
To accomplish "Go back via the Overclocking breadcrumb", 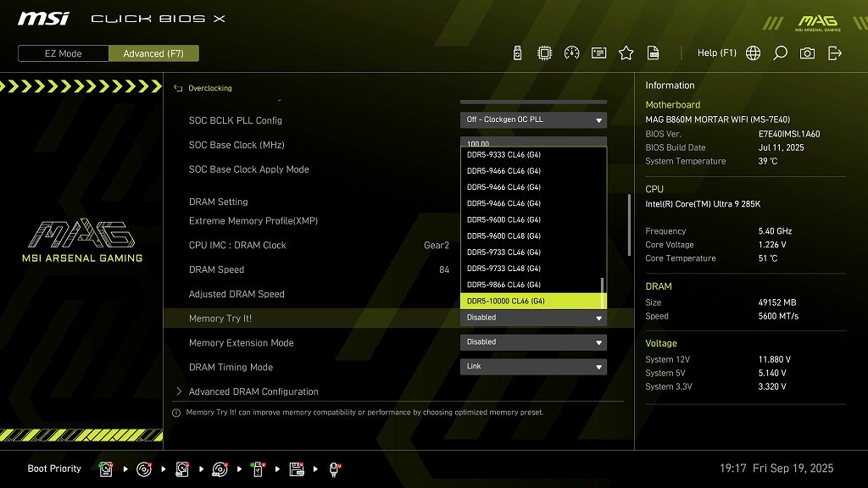I will tap(209, 88).
